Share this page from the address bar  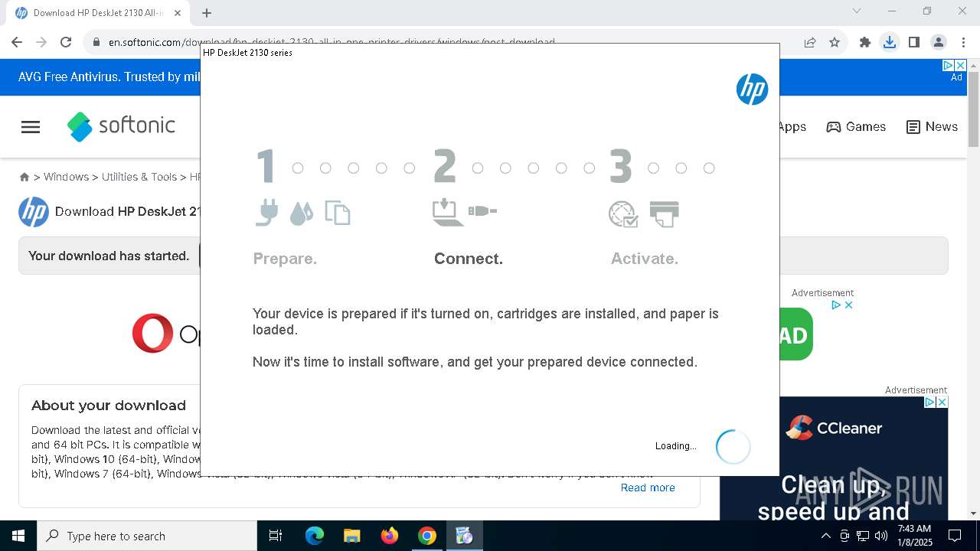click(809, 42)
